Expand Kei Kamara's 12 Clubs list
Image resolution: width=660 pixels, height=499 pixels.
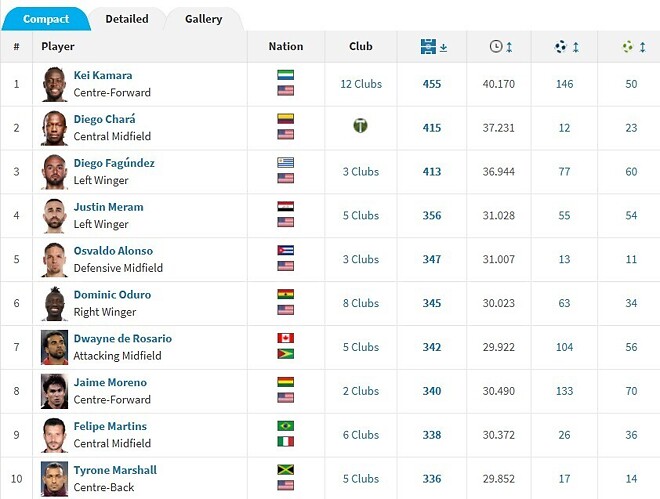tap(361, 84)
